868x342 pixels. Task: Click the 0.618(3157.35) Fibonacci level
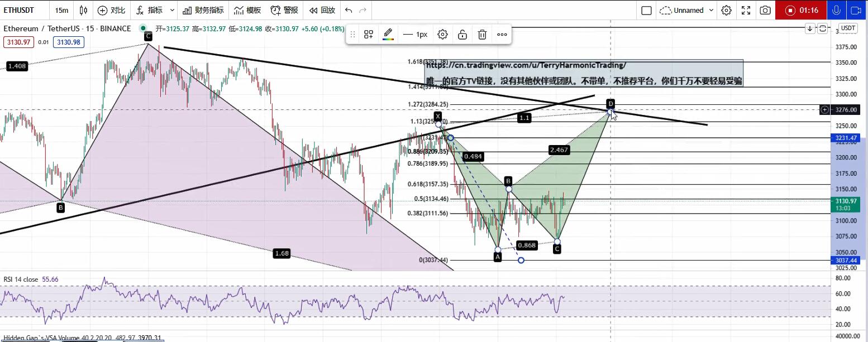(427, 184)
